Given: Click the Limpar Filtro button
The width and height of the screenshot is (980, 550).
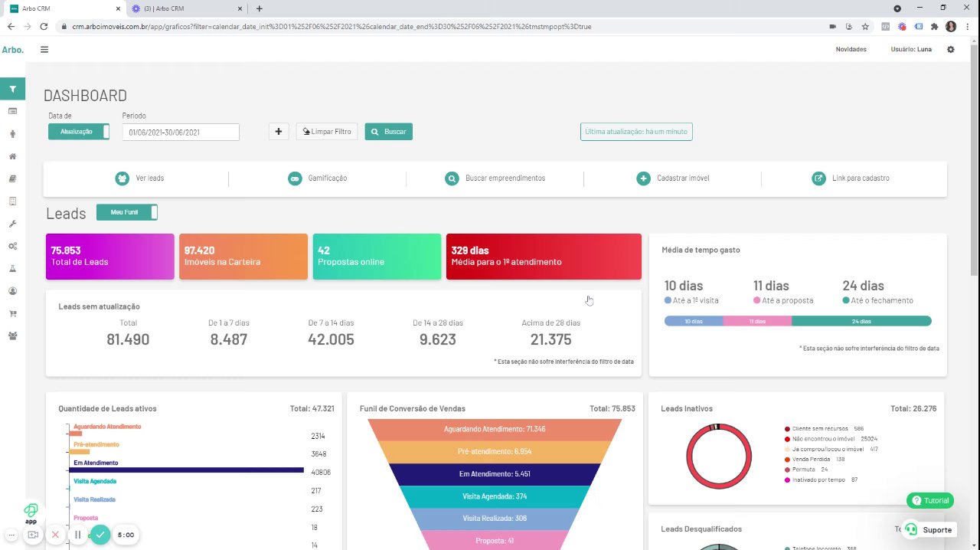Looking at the screenshot, I should tap(327, 132).
